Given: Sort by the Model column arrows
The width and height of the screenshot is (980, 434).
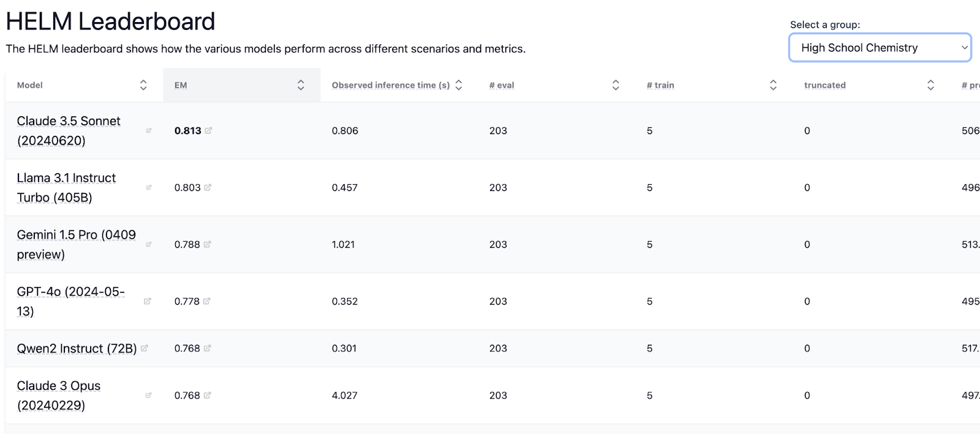Looking at the screenshot, I should (143, 85).
